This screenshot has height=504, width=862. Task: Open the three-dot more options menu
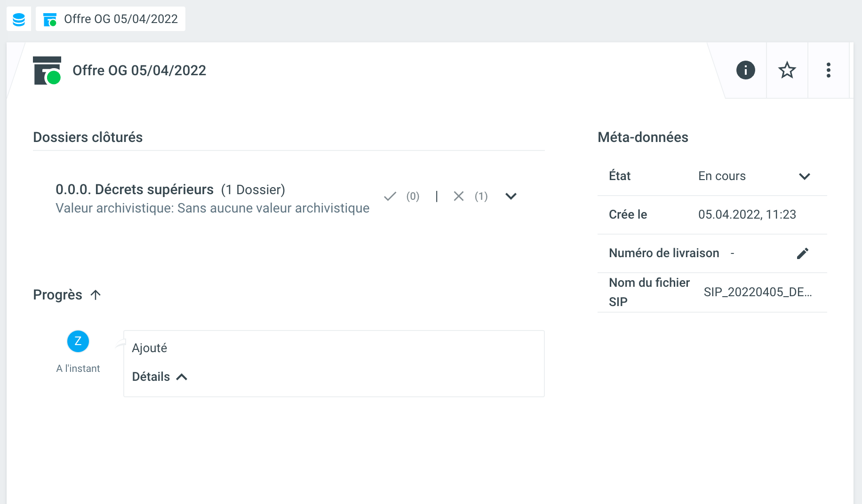(x=828, y=71)
